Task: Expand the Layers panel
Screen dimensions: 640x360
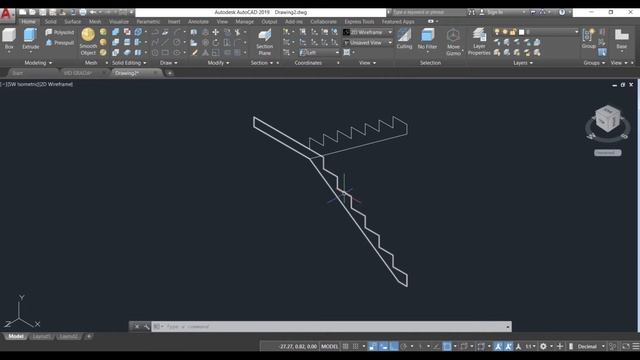Action: coord(523,63)
